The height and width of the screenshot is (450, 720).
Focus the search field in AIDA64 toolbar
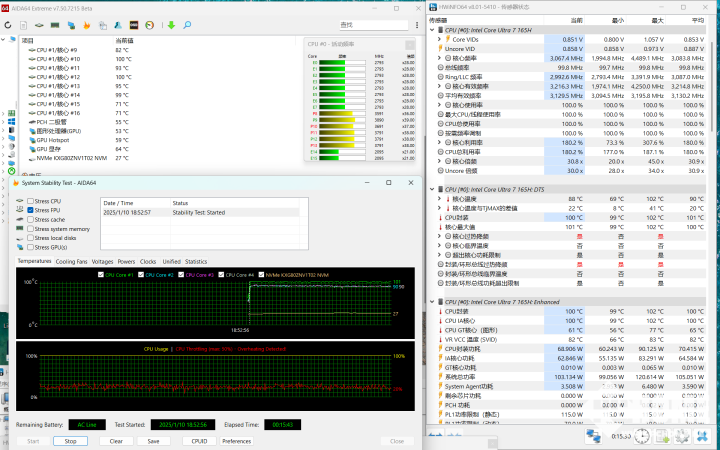click(375, 23)
